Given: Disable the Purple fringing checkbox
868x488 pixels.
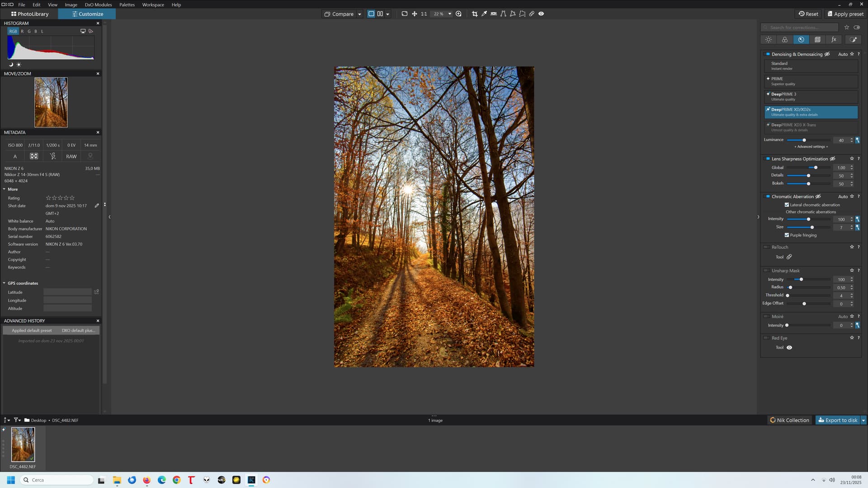Looking at the screenshot, I should 787,235.
